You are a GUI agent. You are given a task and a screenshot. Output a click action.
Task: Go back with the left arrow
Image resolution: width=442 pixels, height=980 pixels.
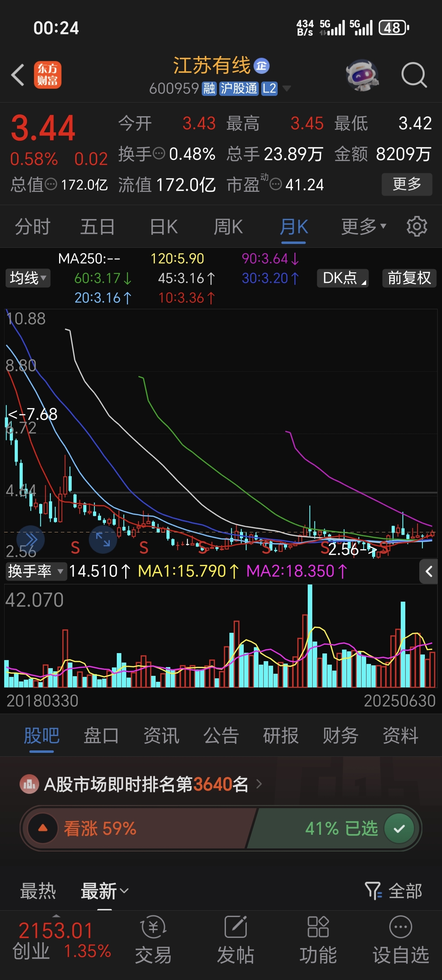[x=18, y=75]
